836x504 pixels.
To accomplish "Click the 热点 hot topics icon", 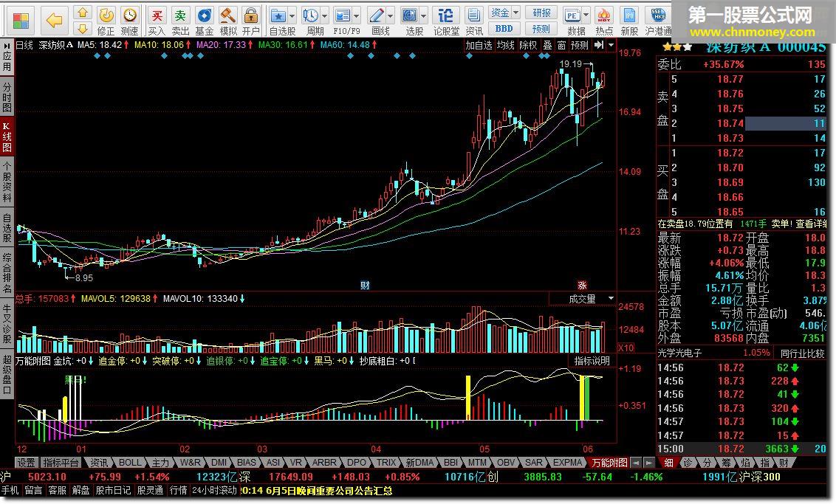I will coord(603,21).
